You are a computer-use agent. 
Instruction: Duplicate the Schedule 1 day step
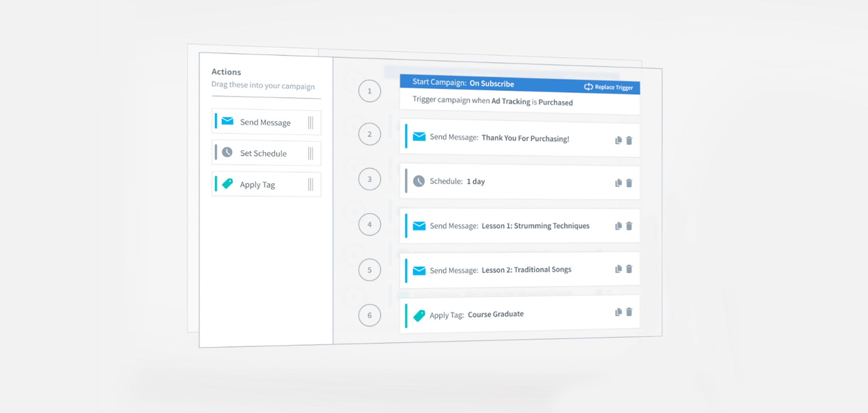click(618, 183)
